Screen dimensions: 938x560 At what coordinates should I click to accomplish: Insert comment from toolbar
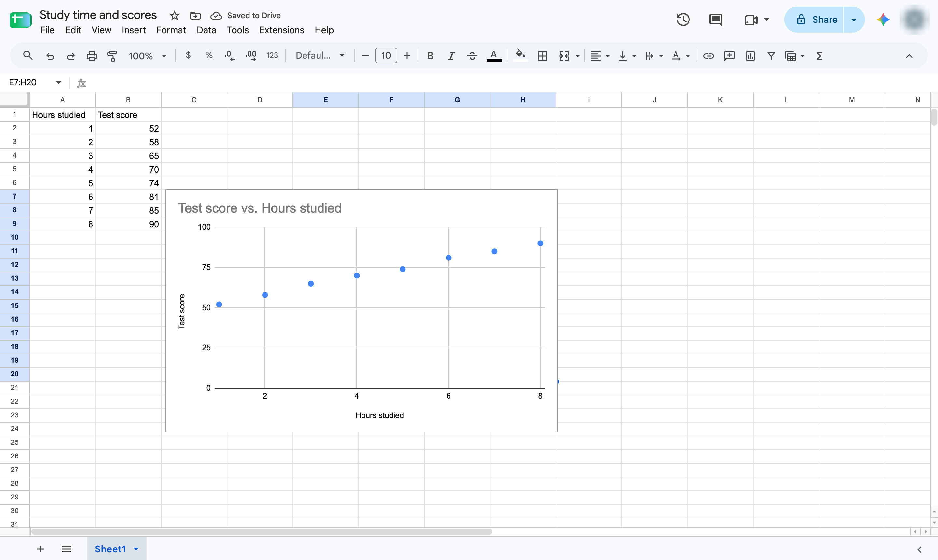coord(729,56)
